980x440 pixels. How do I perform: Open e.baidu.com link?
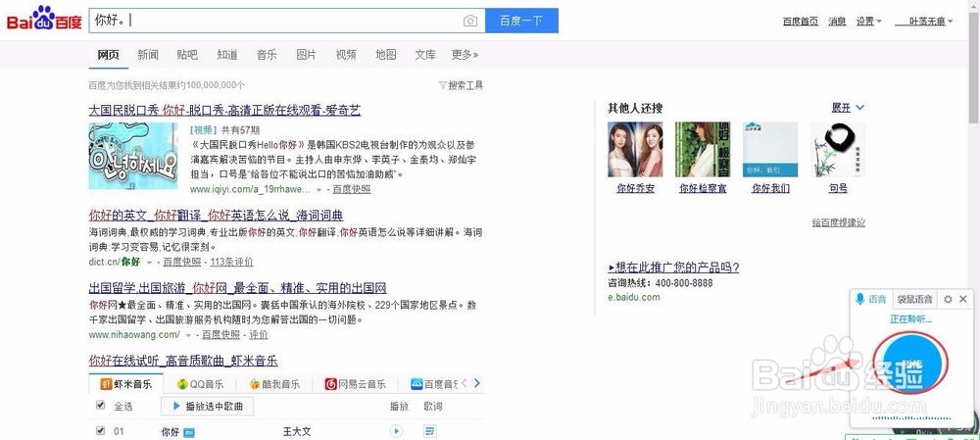(x=634, y=298)
